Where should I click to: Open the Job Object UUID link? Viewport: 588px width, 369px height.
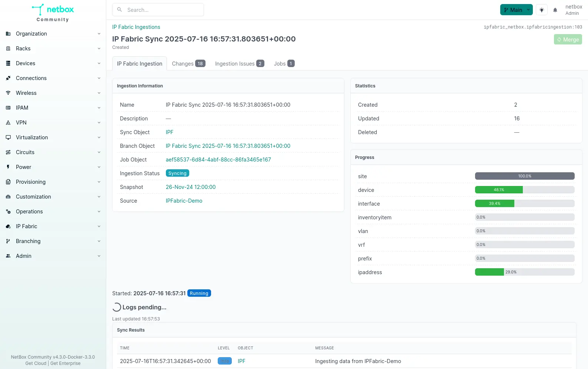click(x=218, y=160)
